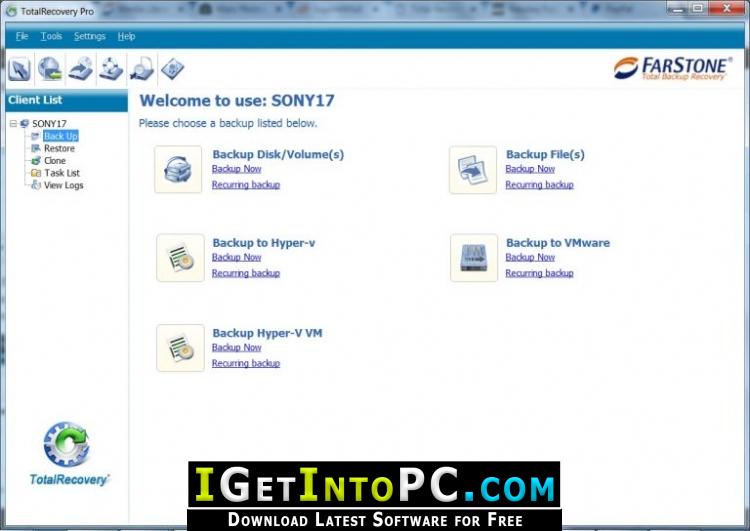750x531 pixels.
Task: Click the TotalRecovery Pro title bar text
Action: [x=57, y=11]
